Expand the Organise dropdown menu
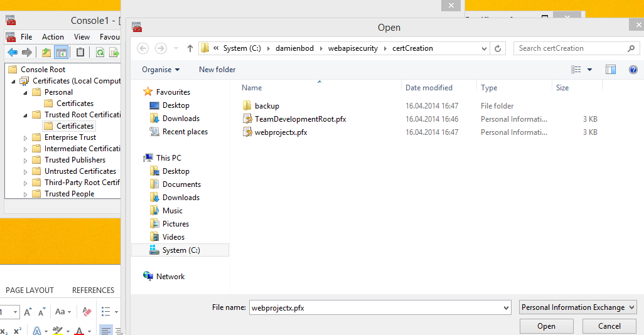This screenshot has width=644, height=335. click(161, 70)
